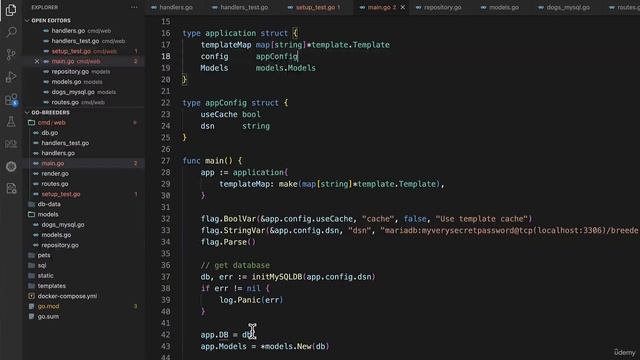Image resolution: width=640 pixels, height=360 pixels.
Task: Select routes.go in Open Editors
Action: click(x=84, y=102)
